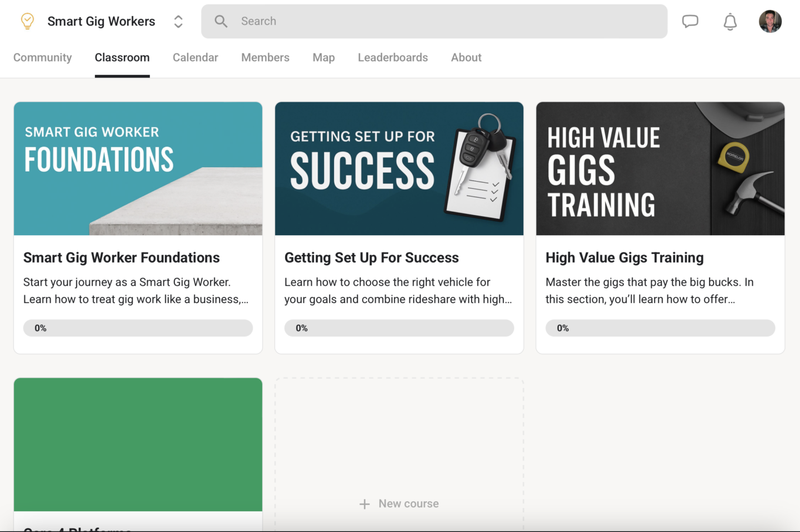800x532 pixels.
Task: Open the notifications bell
Action: pyautogui.click(x=730, y=22)
